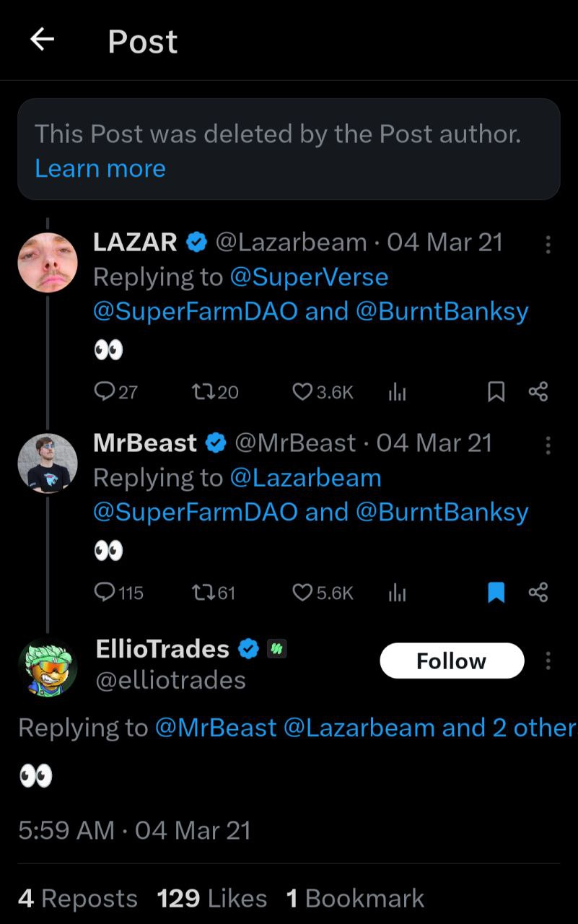Bookmark LAZAR's post

point(496,392)
